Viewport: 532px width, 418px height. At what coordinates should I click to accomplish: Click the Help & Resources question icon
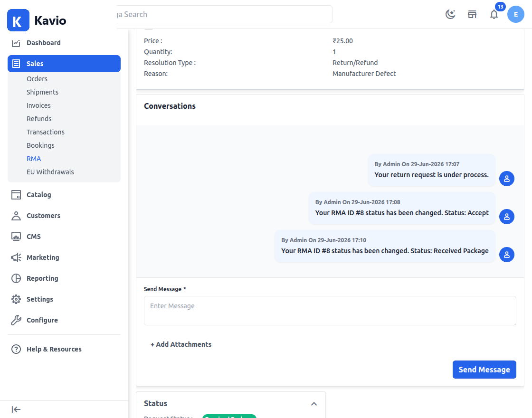coord(16,349)
